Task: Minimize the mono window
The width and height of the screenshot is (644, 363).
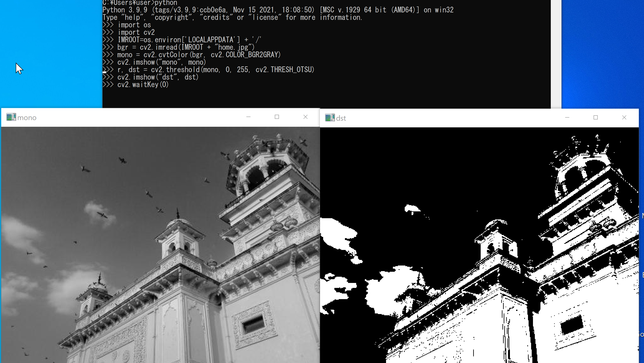Action: coord(248,117)
